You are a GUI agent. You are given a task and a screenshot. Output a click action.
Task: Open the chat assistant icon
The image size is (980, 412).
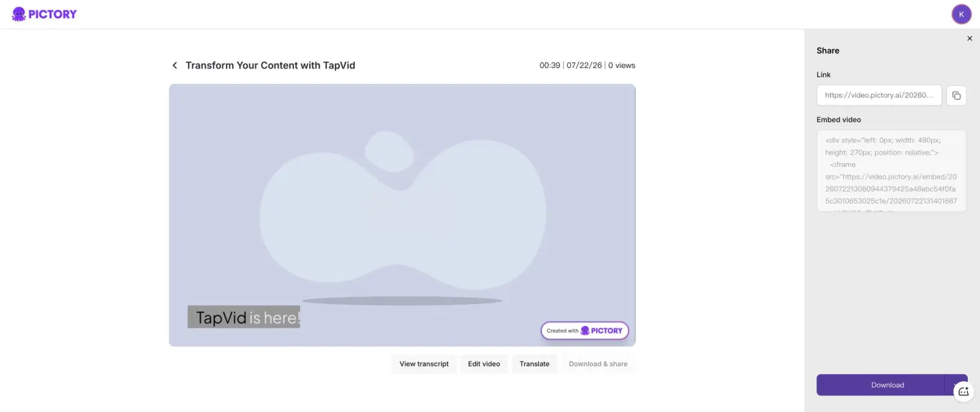tap(963, 391)
